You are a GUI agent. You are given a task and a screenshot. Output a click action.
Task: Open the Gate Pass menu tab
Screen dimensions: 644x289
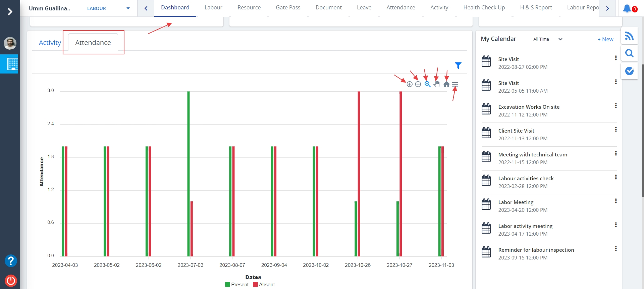tap(288, 7)
